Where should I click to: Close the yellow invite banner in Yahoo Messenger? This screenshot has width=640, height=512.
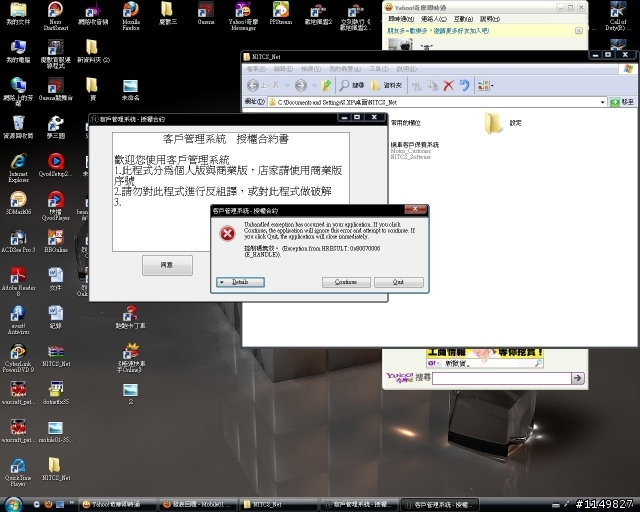point(578,31)
